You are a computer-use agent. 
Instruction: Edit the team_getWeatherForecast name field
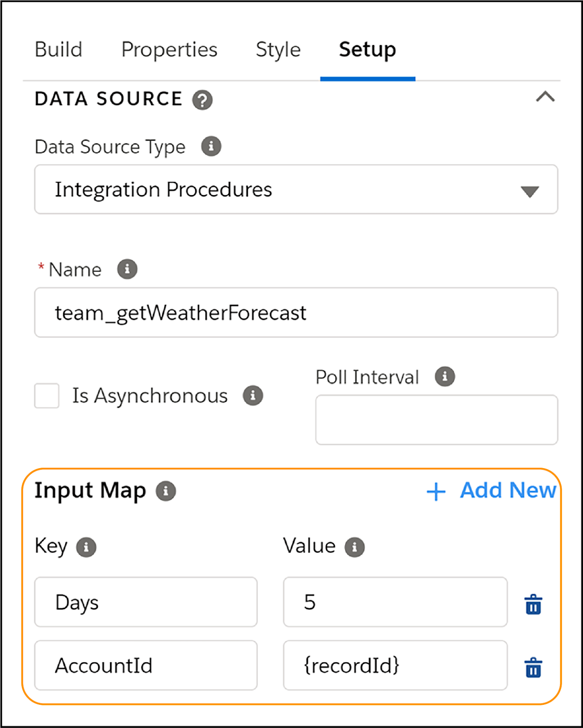(296, 312)
